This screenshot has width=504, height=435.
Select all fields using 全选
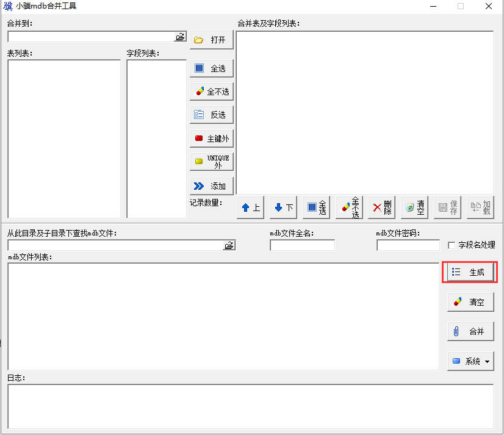212,68
